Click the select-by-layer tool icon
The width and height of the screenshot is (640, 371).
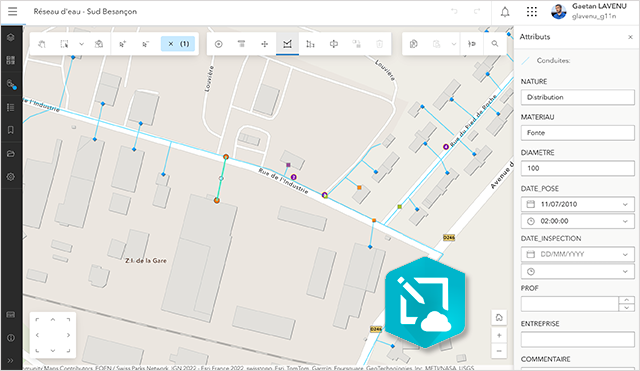[x=99, y=44]
